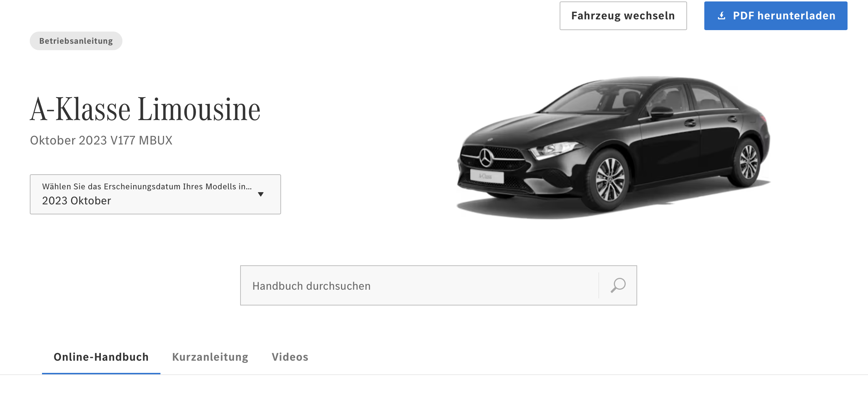This screenshot has height=403, width=868.
Task: Click the Betriebsanleitung badge
Action: [x=76, y=41]
